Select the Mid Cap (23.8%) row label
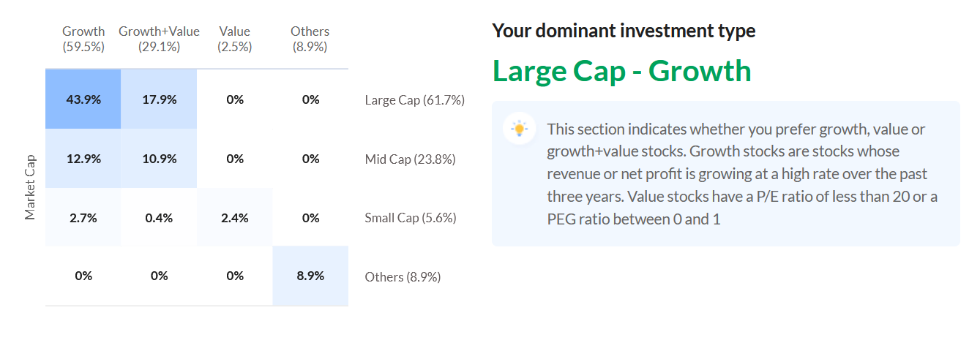This screenshot has width=980, height=340. click(x=411, y=159)
